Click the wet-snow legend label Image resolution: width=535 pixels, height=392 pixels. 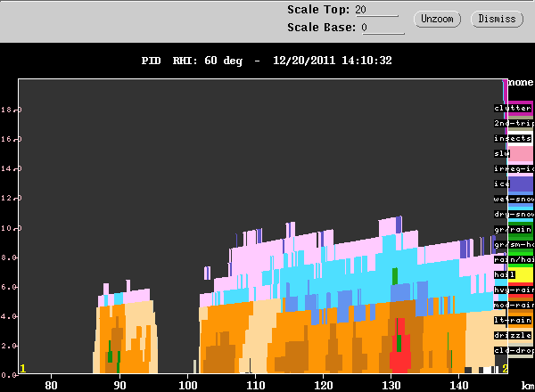514,199
